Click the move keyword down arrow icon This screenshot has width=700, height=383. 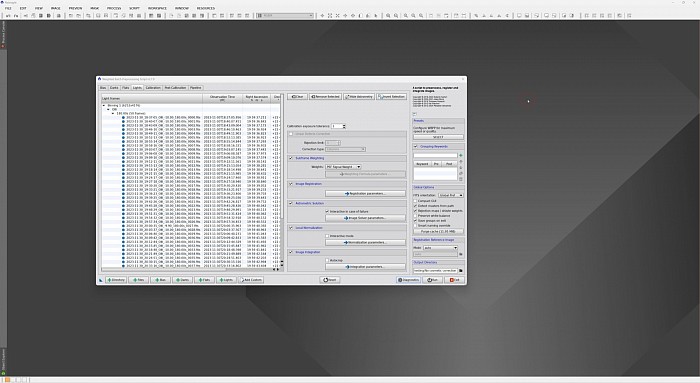click(461, 167)
